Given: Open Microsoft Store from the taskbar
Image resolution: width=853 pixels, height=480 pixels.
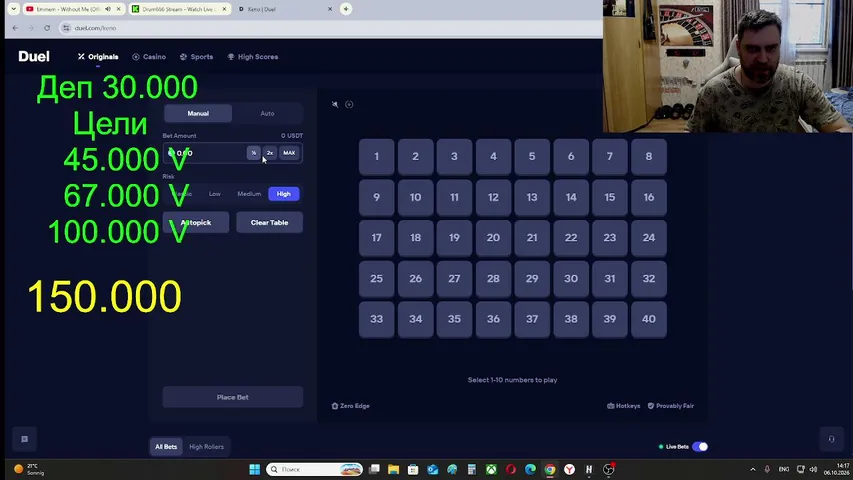Looking at the screenshot, I should pyautogui.click(x=413, y=469).
